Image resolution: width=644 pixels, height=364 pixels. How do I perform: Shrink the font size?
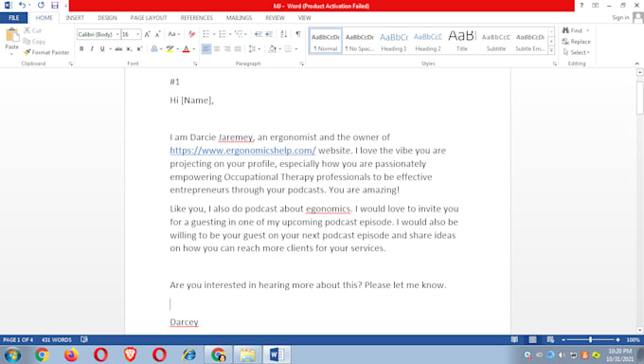click(158, 34)
